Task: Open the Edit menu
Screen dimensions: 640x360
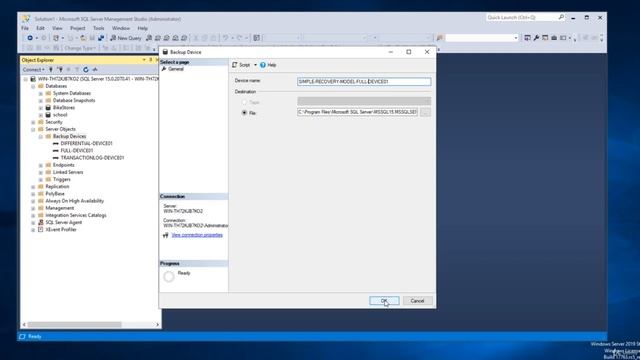Action: click(x=40, y=28)
